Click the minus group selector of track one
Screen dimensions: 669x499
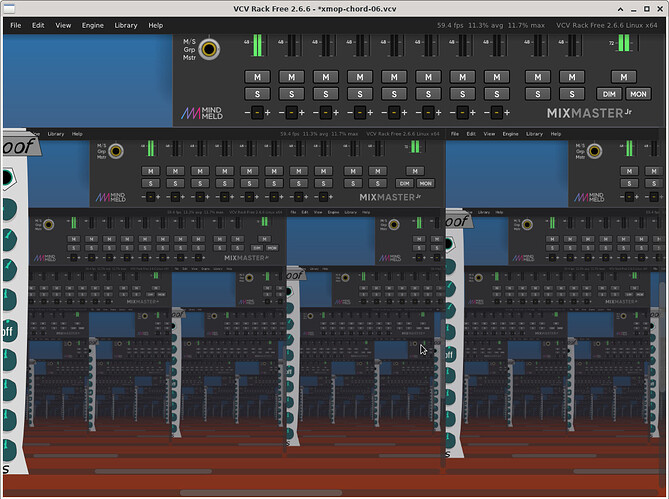[x=247, y=113]
